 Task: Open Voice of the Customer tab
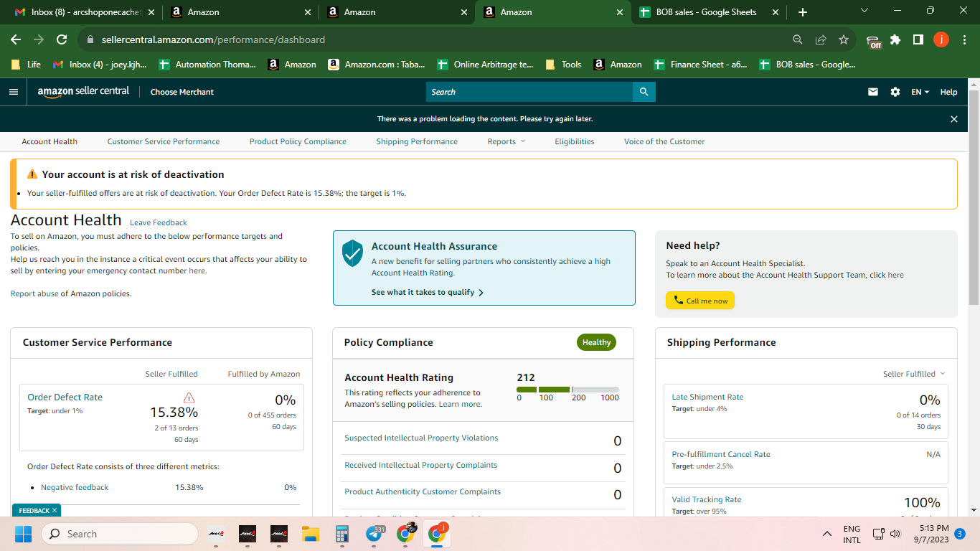click(x=664, y=141)
